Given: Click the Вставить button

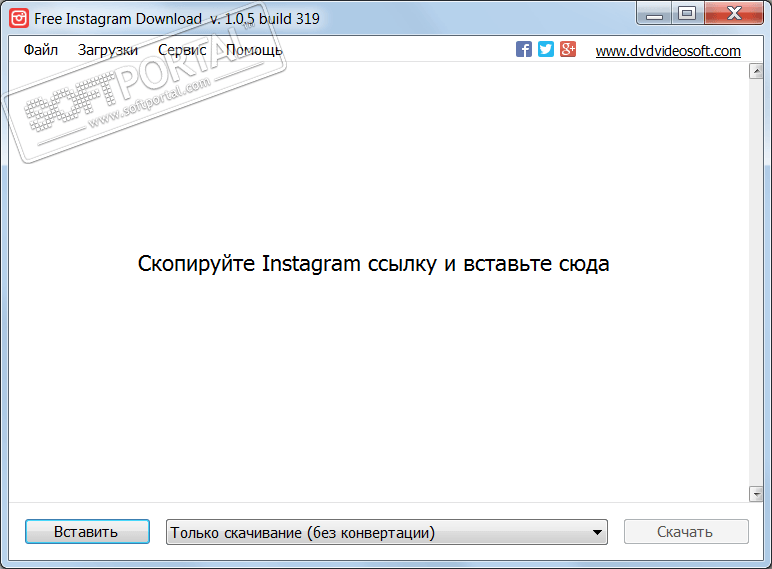Looking at the screenshot, I should [x=87, y=532].
